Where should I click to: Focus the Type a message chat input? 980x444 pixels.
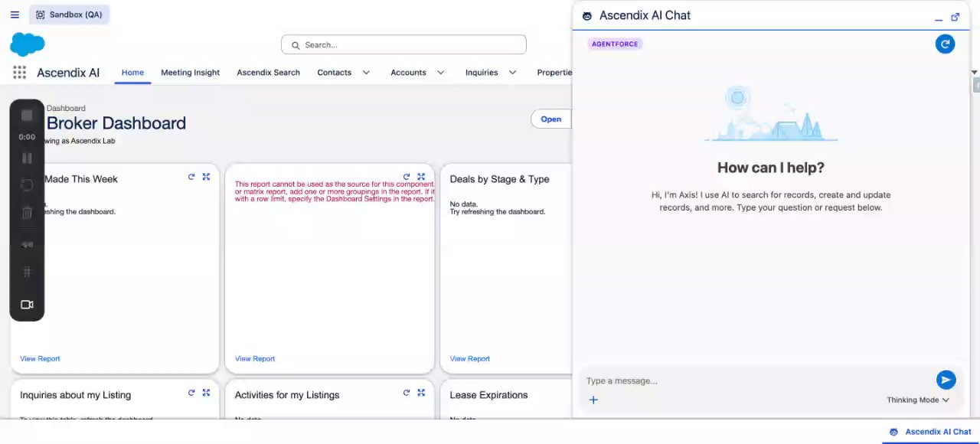click(758, 380)
